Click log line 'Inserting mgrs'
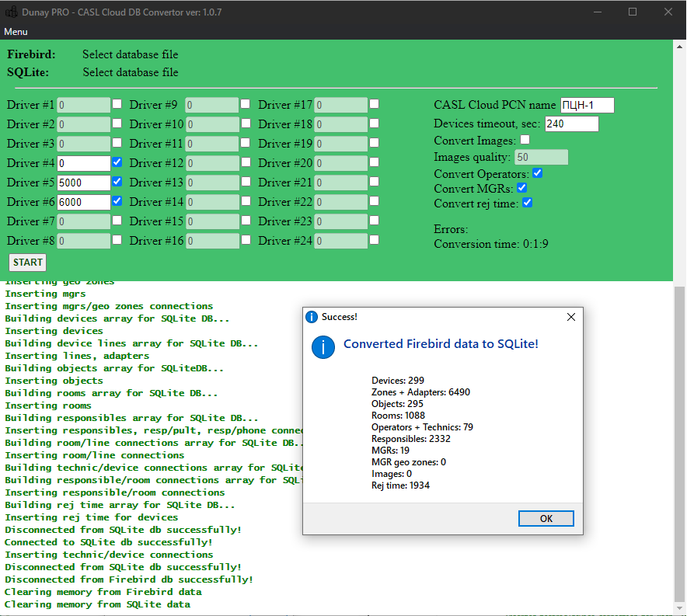This screenshot has height=616, width=687. [x=45, y=294]
